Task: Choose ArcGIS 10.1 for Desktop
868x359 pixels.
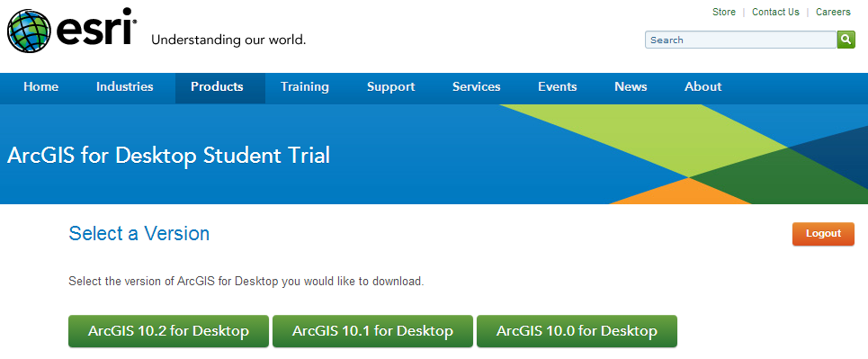Action: coord(372,331)
